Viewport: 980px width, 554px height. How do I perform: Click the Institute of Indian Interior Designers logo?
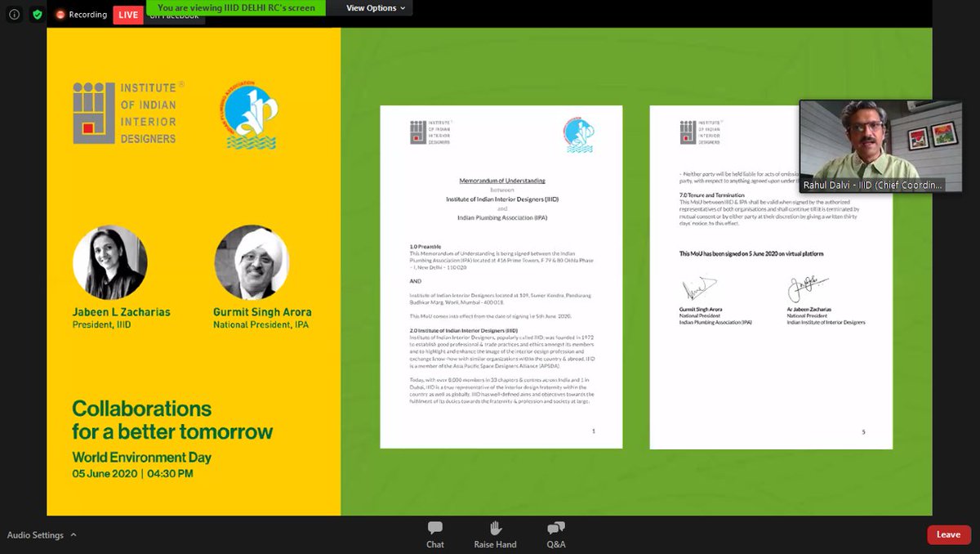click(x=127, y=113)
